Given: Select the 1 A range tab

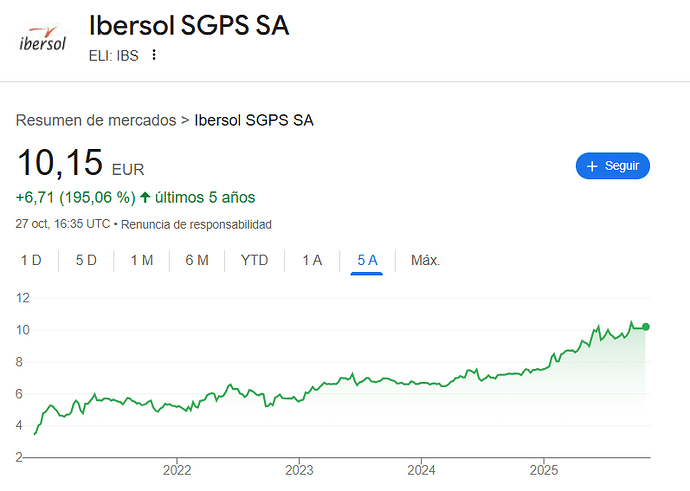Looking at the screenshot, I should [312, 260].
